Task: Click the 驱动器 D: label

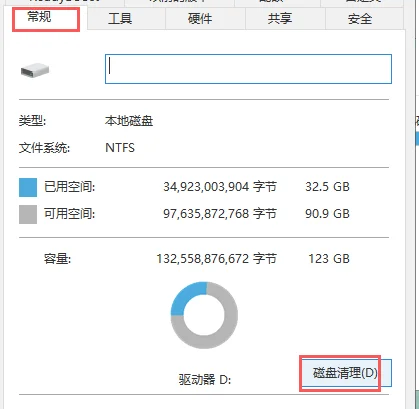Action: tap(205, 380)
